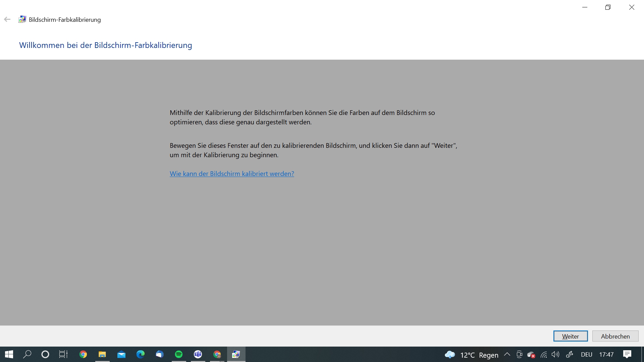
Task: Open the DEU keyboard layout switcher
Action: point(586,354)
